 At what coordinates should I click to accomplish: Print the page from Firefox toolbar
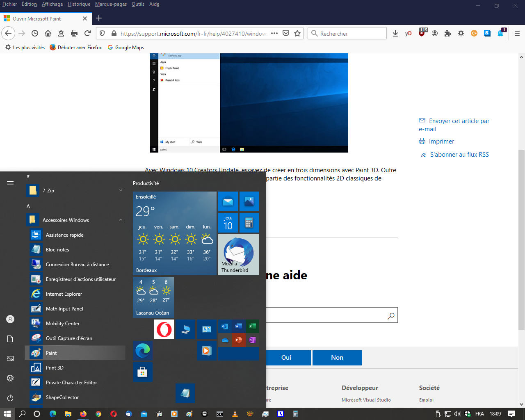tap(74, 33)
